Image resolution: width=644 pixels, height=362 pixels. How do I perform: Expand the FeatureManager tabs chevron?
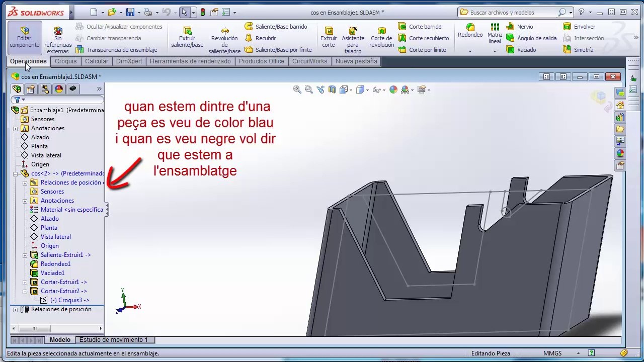pos(99,89)
